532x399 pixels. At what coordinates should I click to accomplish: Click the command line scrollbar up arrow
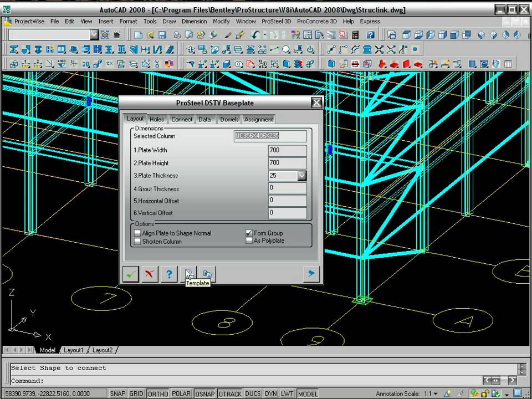pos(523,366)
